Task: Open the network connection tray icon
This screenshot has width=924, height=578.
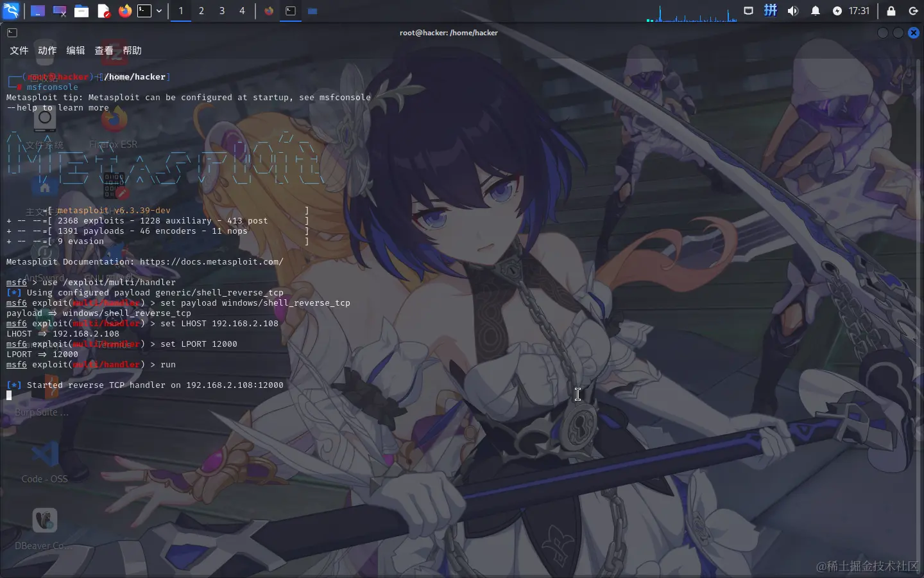Action: [748, 11]
